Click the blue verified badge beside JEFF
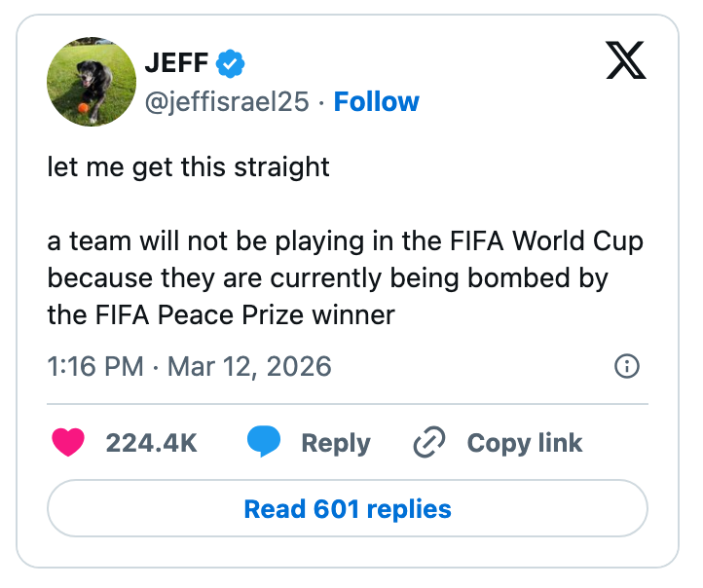This screenshot has height=588, width=703. coord(231,64)
